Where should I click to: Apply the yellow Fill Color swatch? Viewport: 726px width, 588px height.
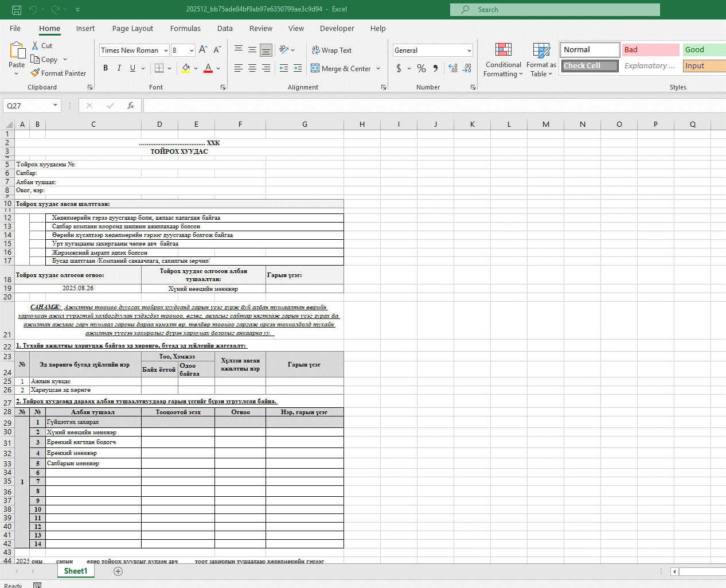(x=186, y=68)
